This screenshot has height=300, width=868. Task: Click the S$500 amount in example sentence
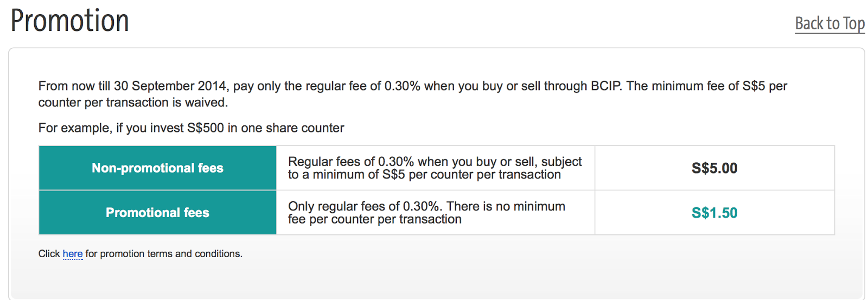206,128
